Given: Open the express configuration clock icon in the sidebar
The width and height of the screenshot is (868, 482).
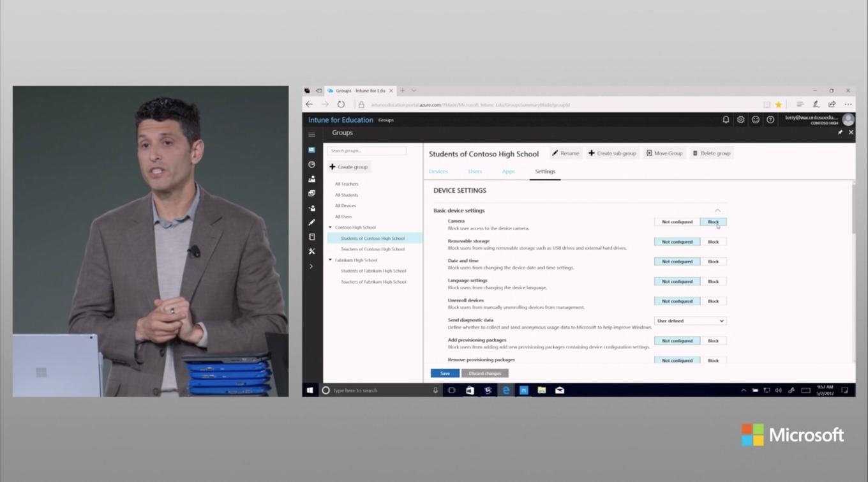Looking at the screenshot, I should [x=311, y=164].
